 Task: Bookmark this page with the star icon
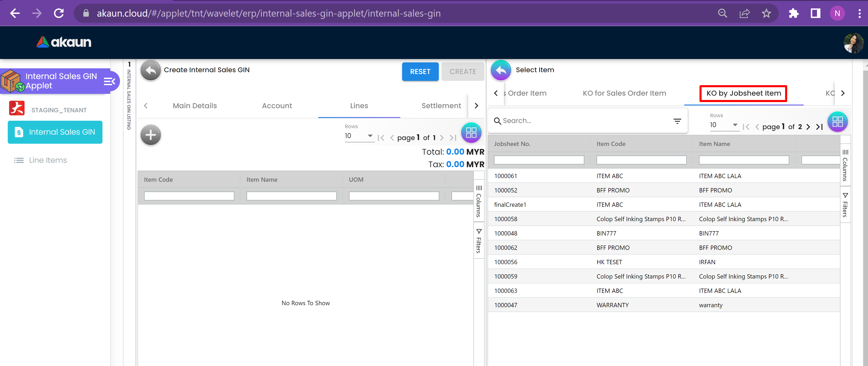tap(766, 13)
